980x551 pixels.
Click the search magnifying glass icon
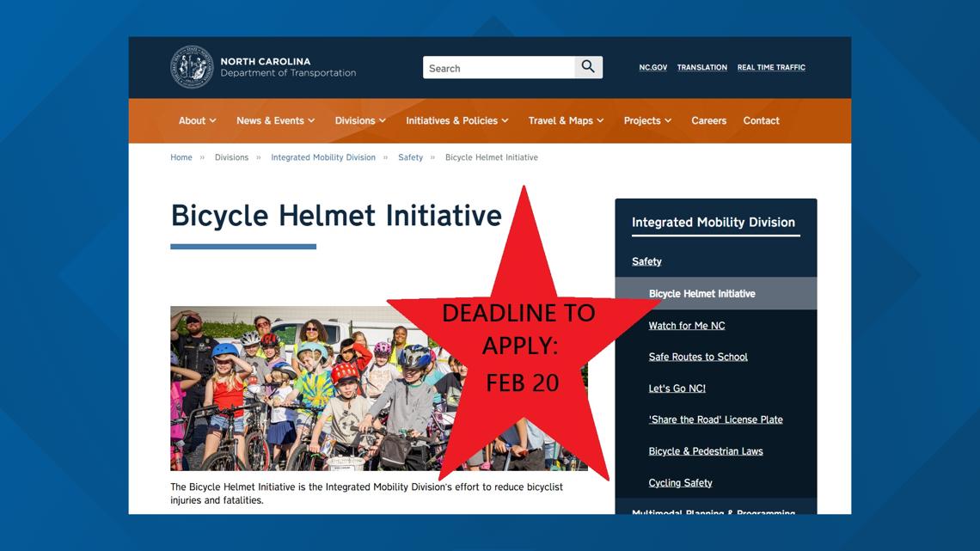coord(588,66)
